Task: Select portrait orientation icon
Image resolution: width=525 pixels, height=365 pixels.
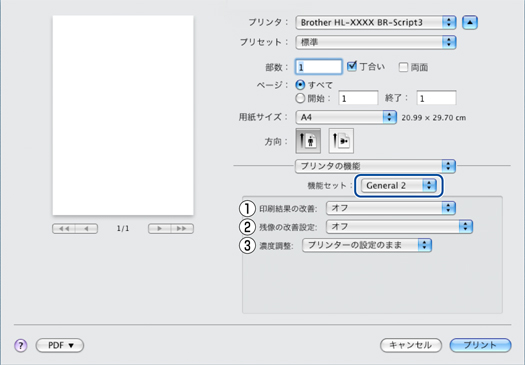Action: coord(308,141)
